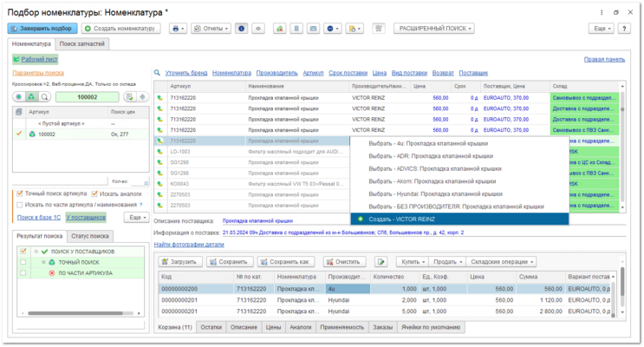Click the red-green house icon in toolbar
Screen dimensions: 644x347
tap(279, 29)
